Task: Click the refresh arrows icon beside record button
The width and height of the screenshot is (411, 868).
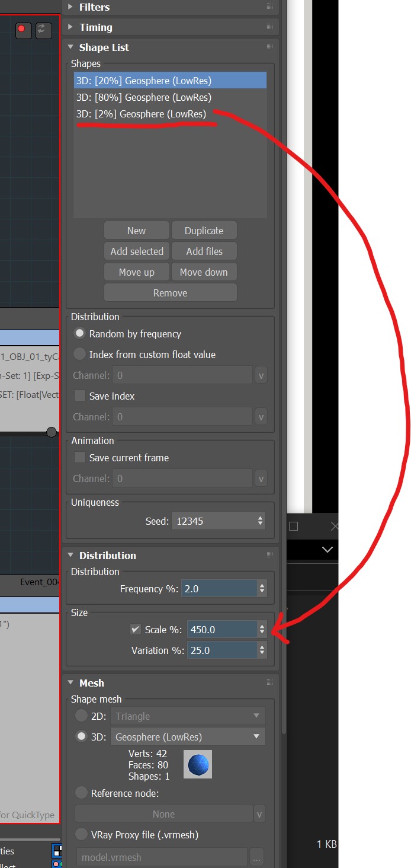Action: (43, 30)
